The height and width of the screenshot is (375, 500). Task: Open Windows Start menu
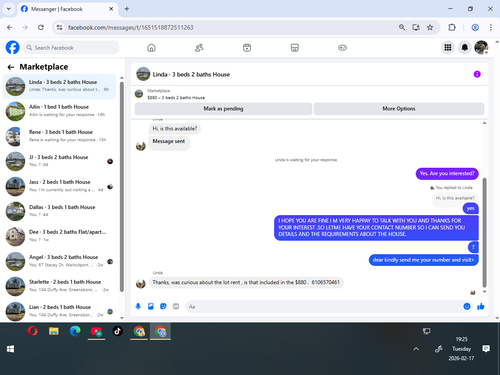tap(10, 349)
